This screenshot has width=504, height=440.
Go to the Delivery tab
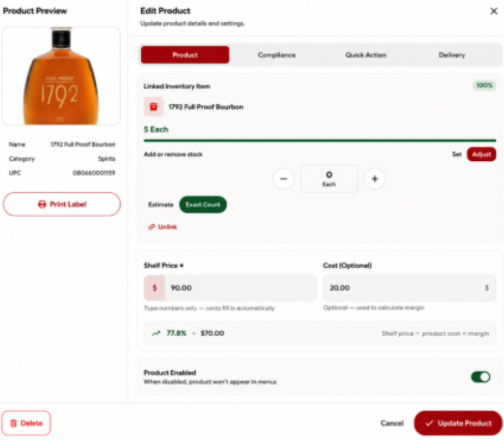(x=452, y=55)
